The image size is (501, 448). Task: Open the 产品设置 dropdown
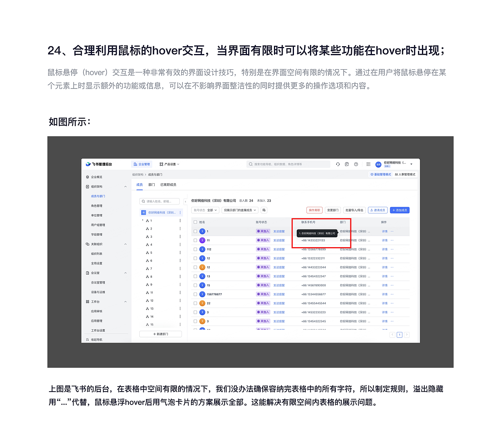pos(169,164)
